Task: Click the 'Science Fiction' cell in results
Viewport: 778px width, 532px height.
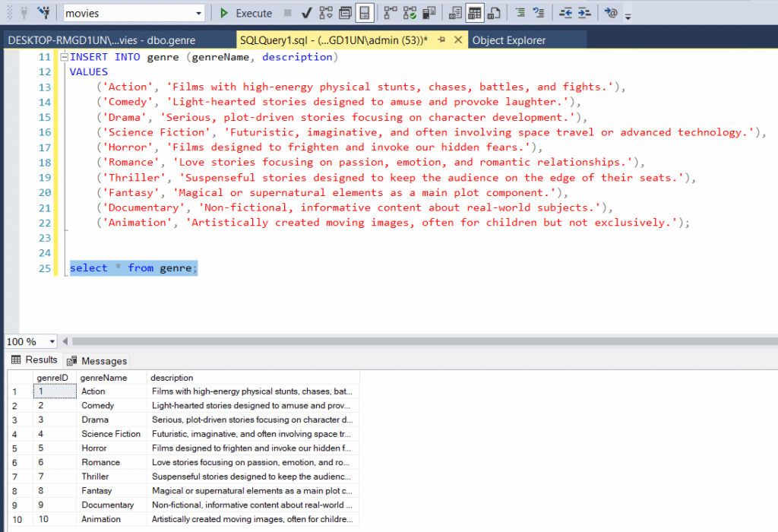Action: [112, 434]
